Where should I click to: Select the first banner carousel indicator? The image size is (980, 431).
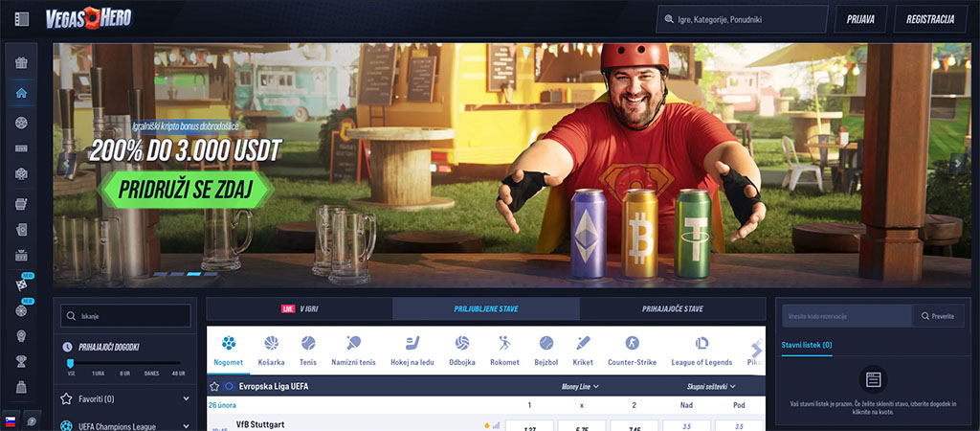(x=161, y=274)
